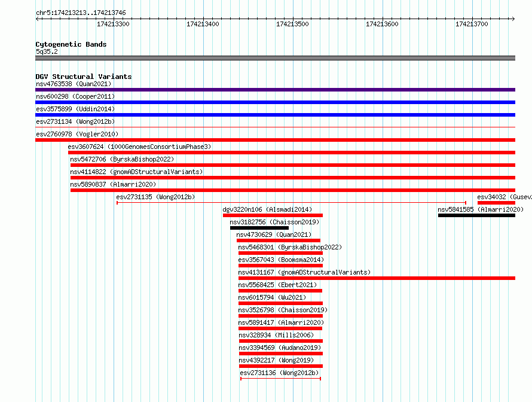
Task: Click the blue esv3575899 variant bar
Action: click(275, 115)
